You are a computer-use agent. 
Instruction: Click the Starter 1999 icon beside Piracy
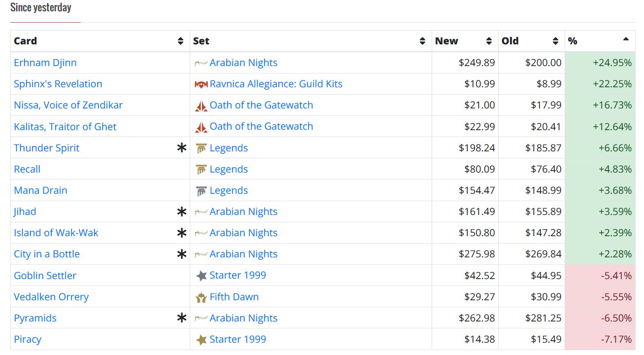coord(201,340)
